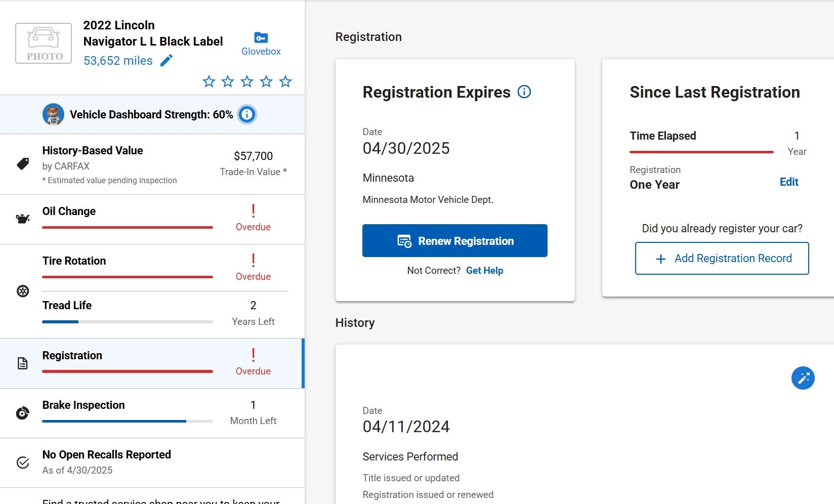Click the 04/30/2025 expiration date
The height and width of the screenshot is (504, 834).
click(x=406, y=148)
